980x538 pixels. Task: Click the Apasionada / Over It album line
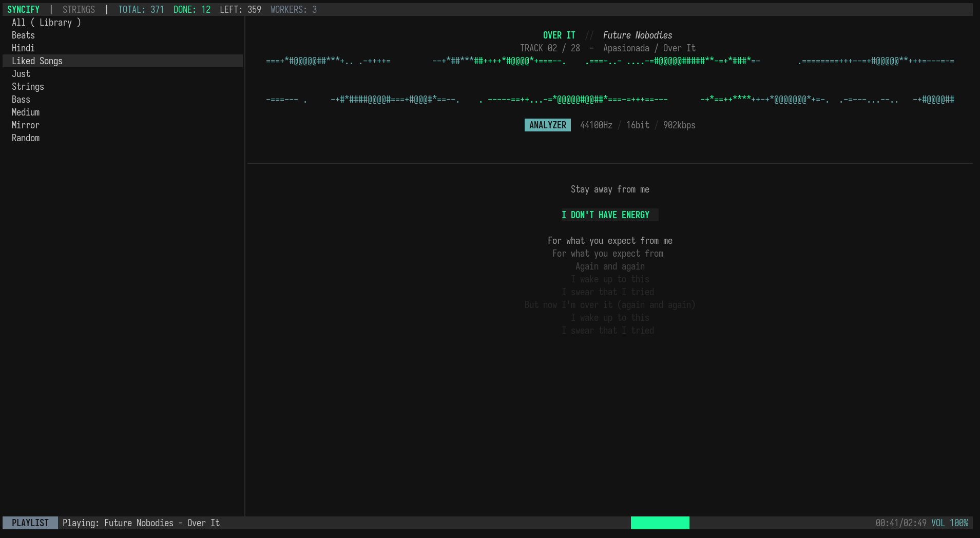tap(649, 48)
